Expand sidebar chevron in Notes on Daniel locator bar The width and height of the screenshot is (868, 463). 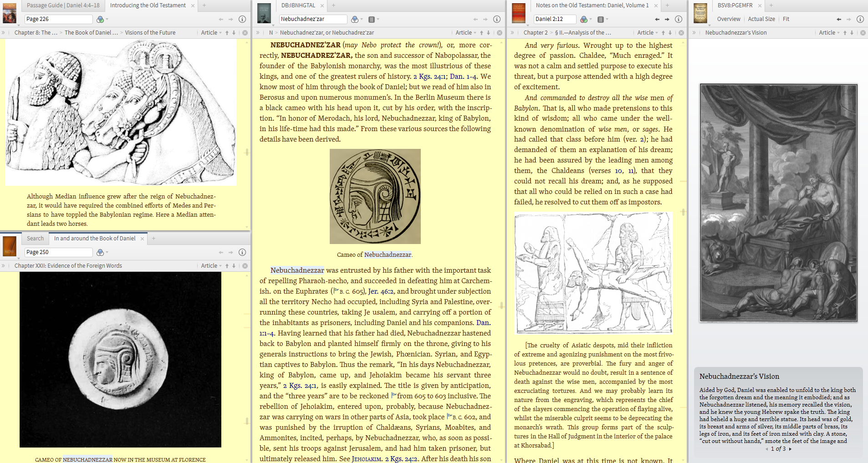click(513, 33)
